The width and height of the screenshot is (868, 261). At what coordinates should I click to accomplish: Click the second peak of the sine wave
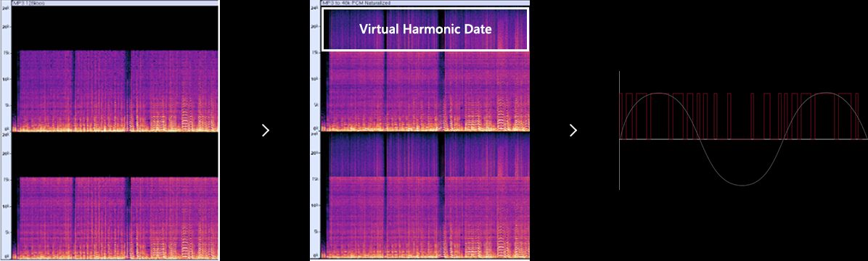pos(825,93)
